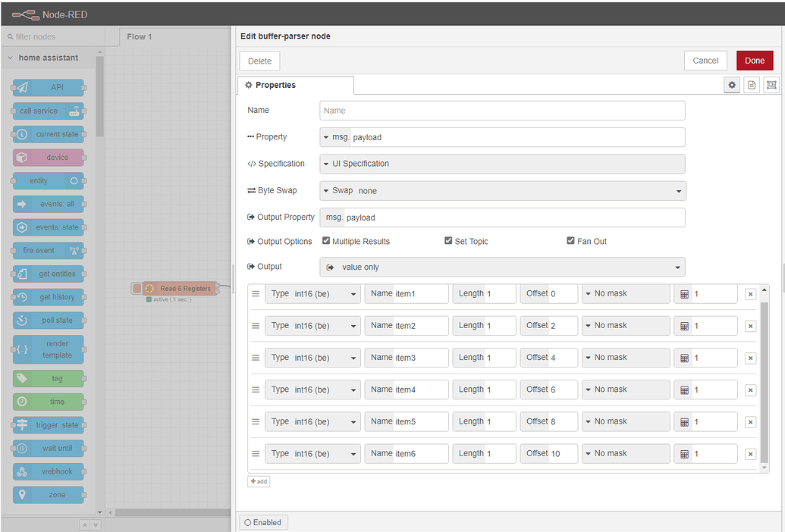Open node settings gear icon
The height and width of the screenshot is (532, 785).
pos(731,85)
